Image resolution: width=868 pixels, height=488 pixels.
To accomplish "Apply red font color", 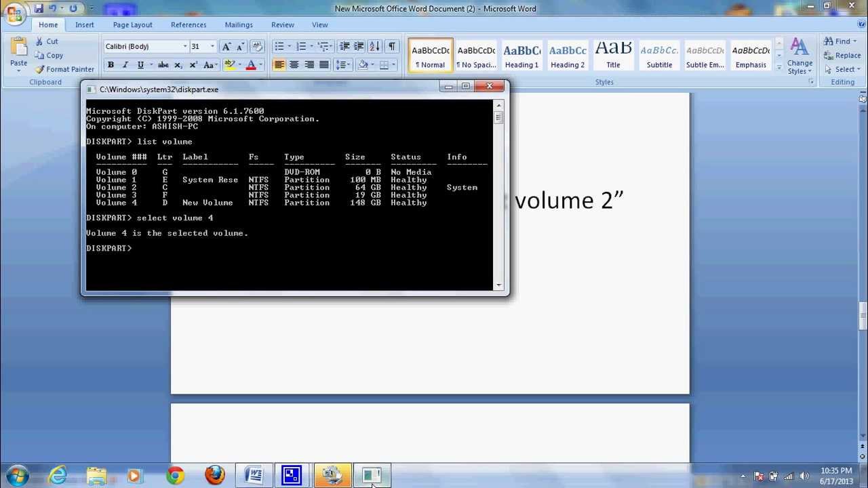I will (x=250, y=65).
